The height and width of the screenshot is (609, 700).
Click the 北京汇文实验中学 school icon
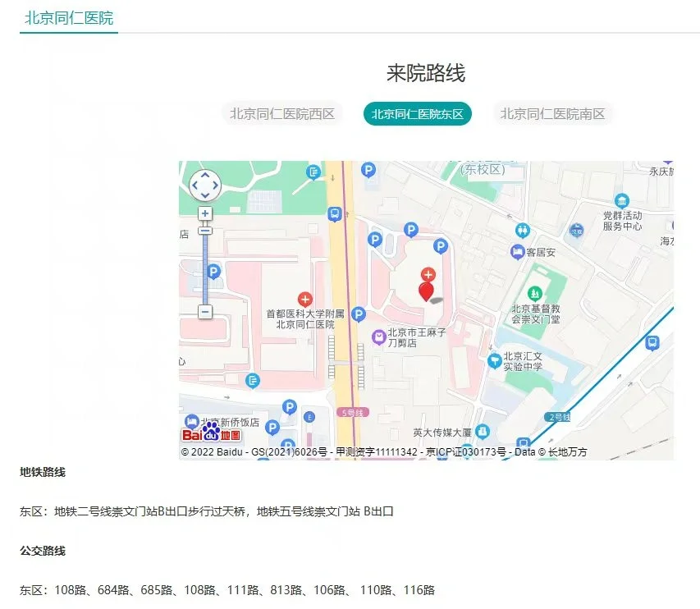point(494,360)
